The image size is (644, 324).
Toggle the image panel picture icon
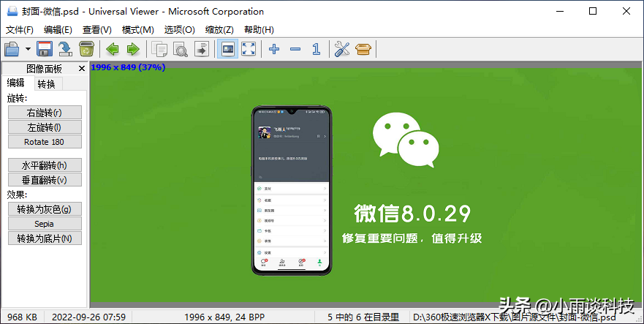tap(227, 49)
